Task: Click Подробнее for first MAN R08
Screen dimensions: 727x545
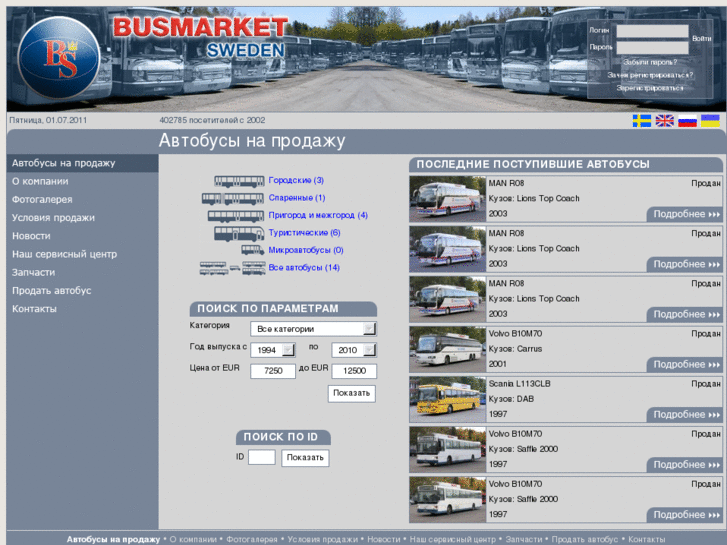Action: click(x=685, y=214)
